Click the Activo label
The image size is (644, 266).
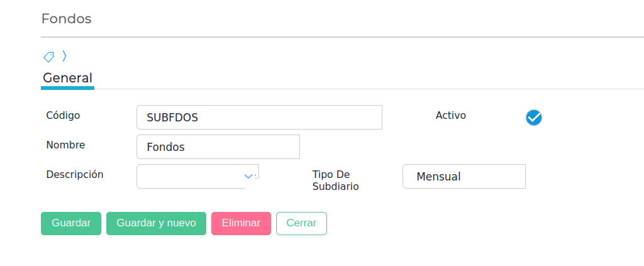[450, 116]
